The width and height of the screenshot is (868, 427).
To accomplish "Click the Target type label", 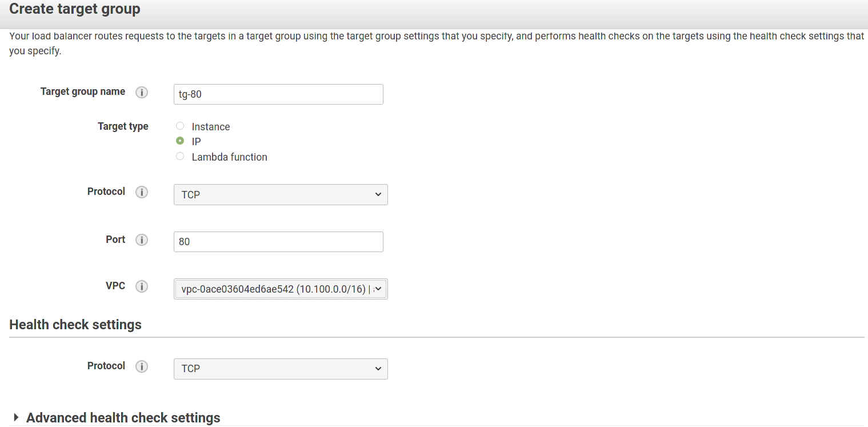I will click(x=123, y=126).
